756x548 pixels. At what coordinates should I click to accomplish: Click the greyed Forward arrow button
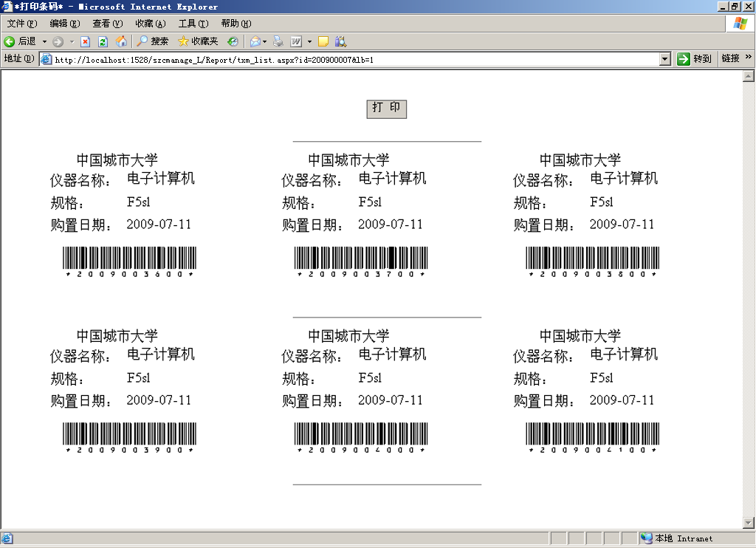[x=58, y=41]
